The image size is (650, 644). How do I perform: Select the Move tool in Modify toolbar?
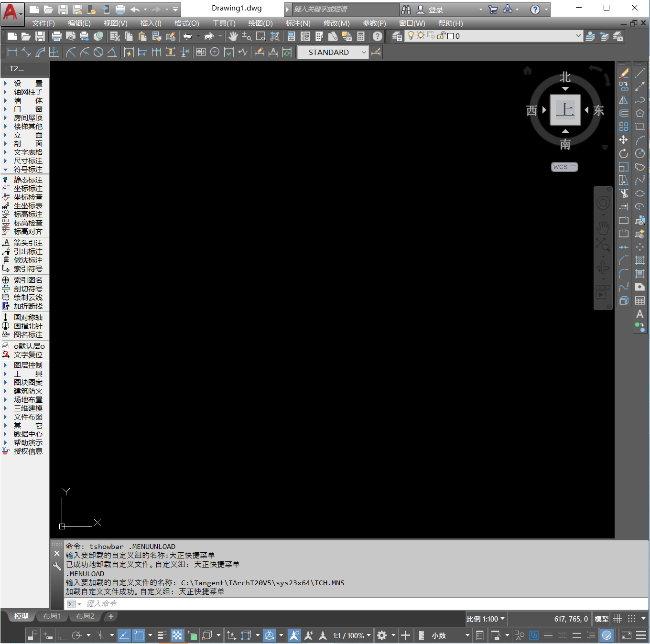point(624,140)
